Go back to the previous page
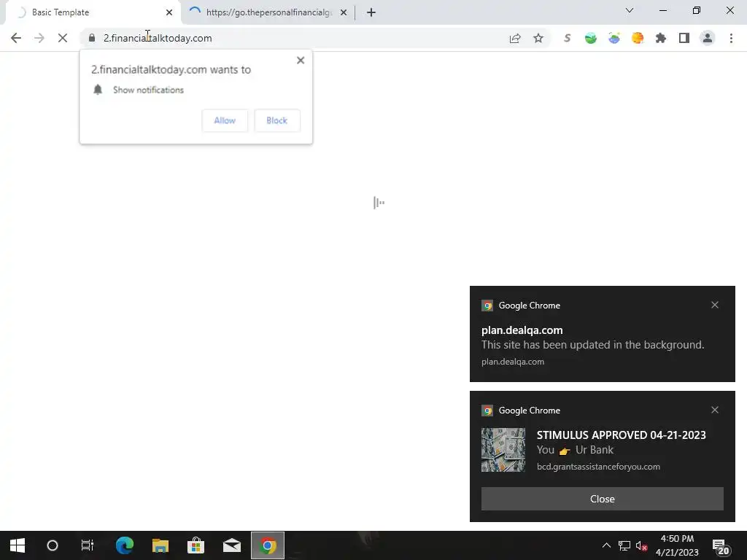This screenshot has height=560, width=747. 16,38
